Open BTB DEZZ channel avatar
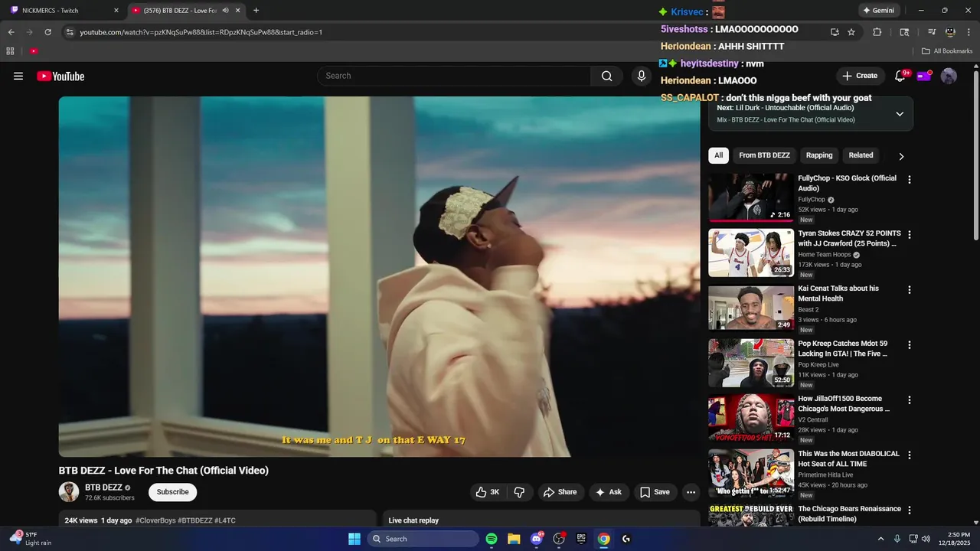The width and height of the screenshot is (980, 551). click(69, 492)
